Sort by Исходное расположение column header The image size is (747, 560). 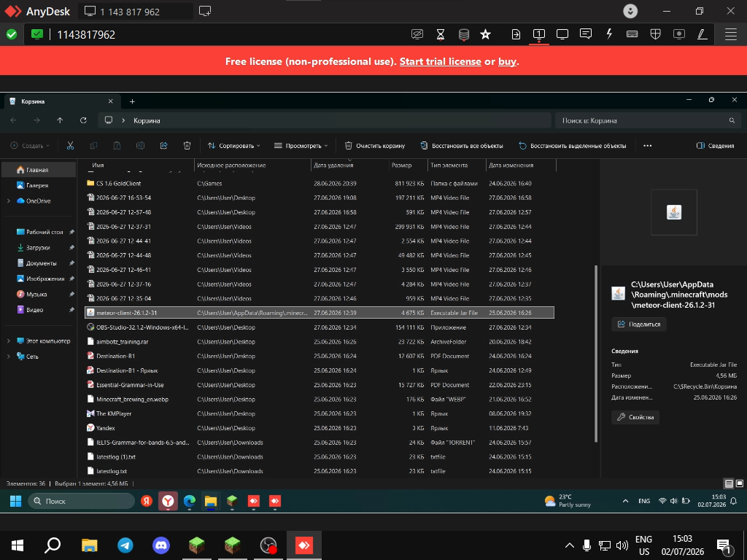click(x=252, y=166)
